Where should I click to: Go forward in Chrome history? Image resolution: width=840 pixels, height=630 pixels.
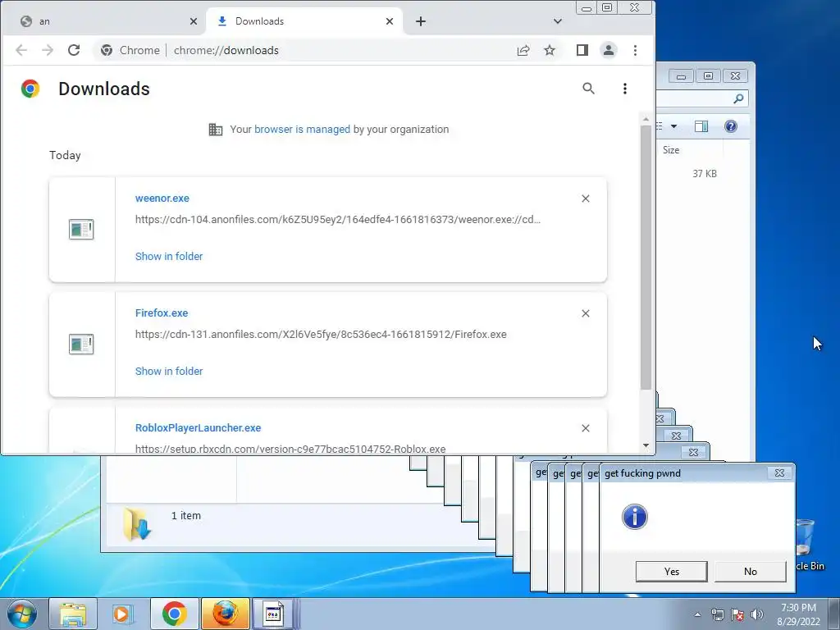(48, 50)
